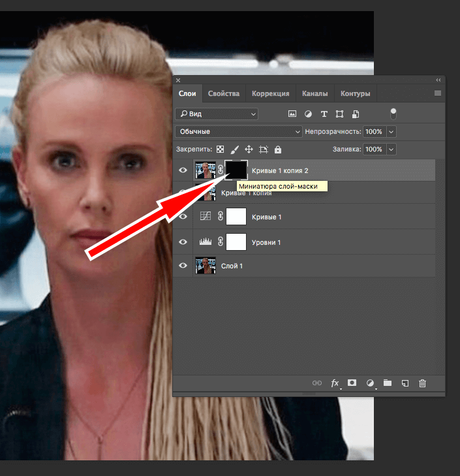Select the black layer mask thumbnail
The image size is (460, 476).
coord(236,170)
